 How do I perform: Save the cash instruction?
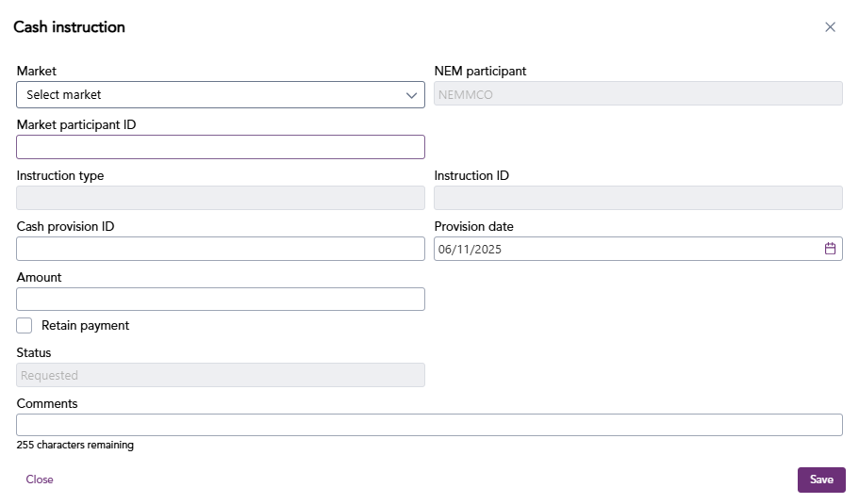tap(820, 480)
